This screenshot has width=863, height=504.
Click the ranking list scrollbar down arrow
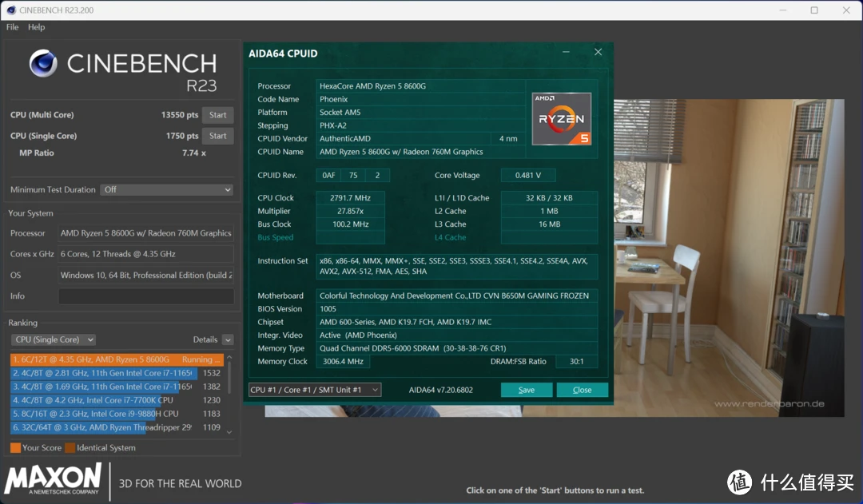pos(229,432)
